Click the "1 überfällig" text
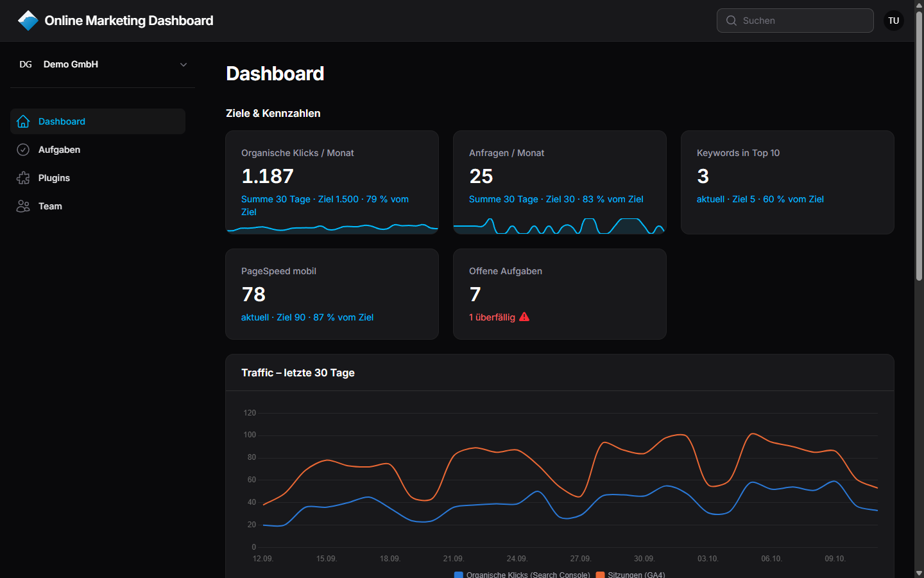This screenshot has height=578, width=924. (x=492, y=317)
